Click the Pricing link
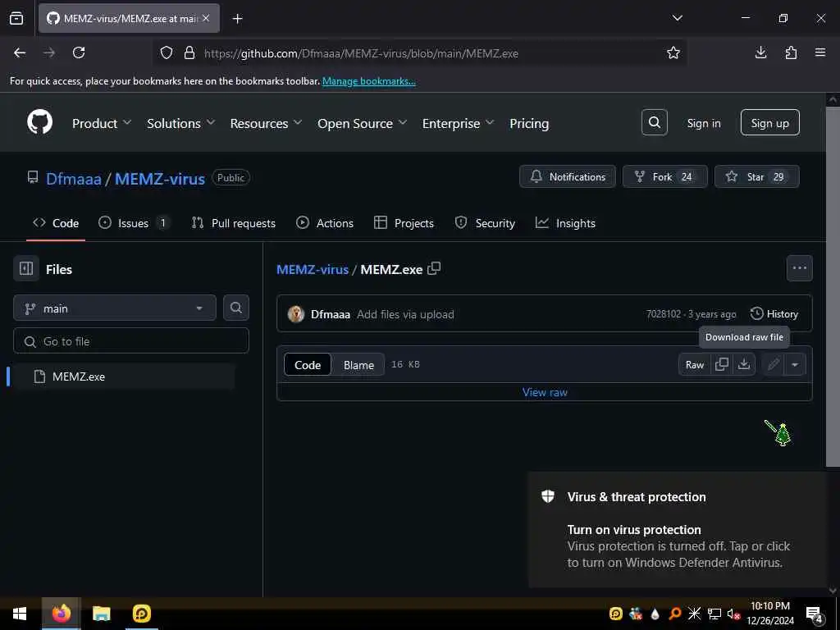This screenshot has height=630, width=840. (529, 123)
